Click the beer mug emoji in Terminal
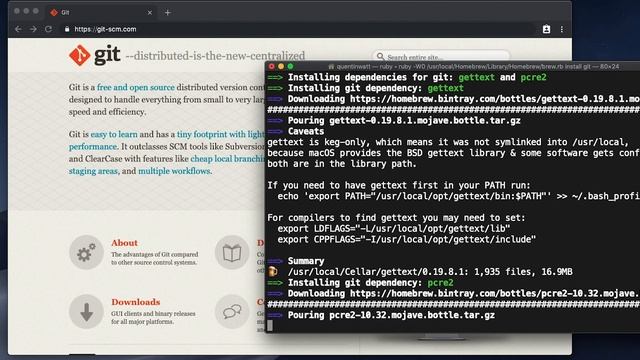This screenshot has width=640, height=360. click(272, 271)
